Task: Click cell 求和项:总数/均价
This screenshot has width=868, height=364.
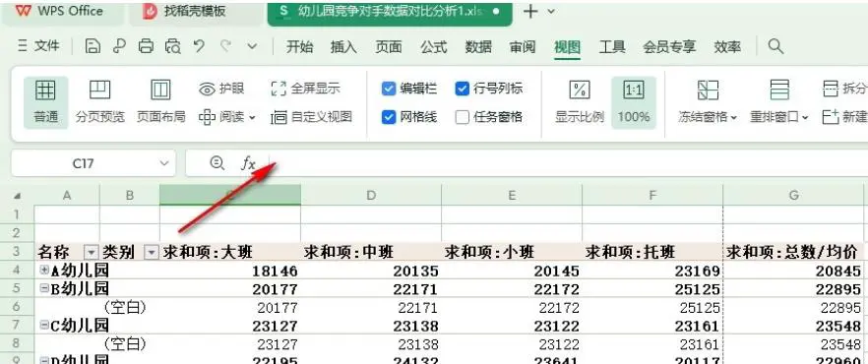Action: point(794,252)
